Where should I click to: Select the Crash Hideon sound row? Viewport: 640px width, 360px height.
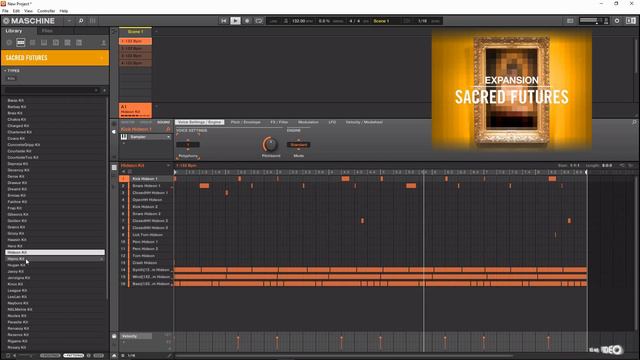tap(146, 262)
